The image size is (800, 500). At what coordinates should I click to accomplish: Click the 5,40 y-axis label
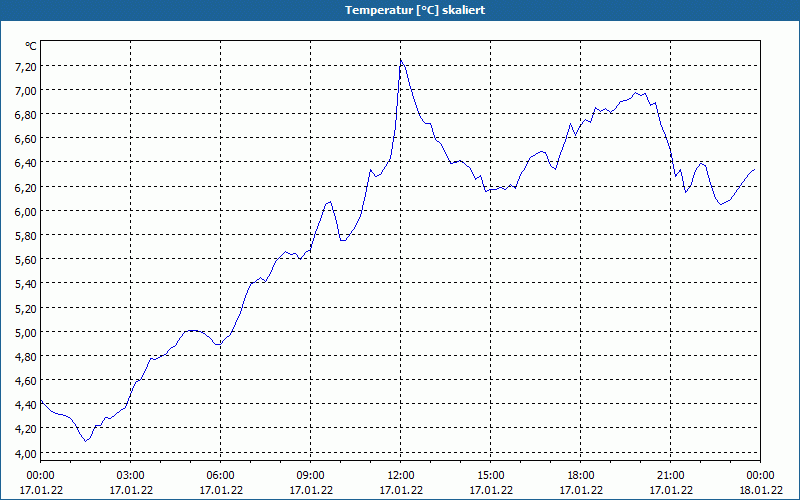26,284
